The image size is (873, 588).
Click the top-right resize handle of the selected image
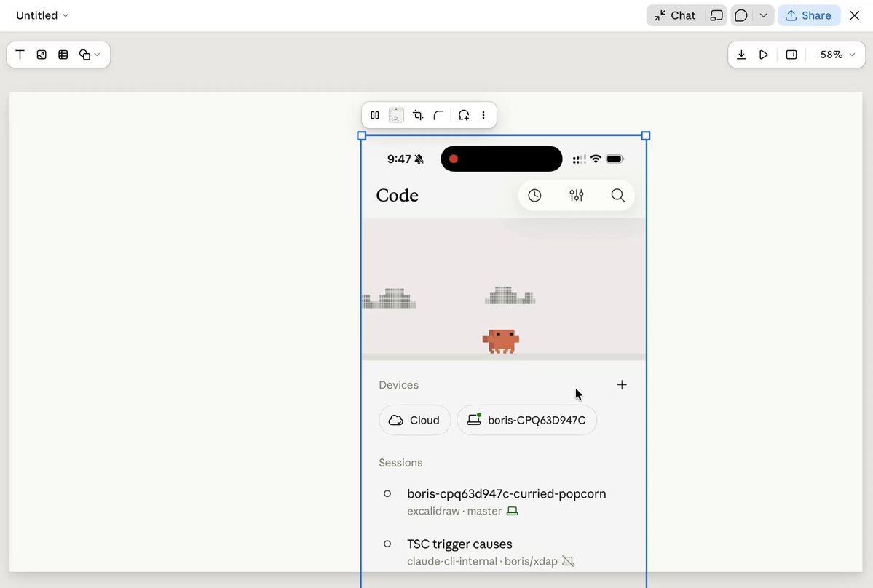pyautogui.click(x=646, y=136)
